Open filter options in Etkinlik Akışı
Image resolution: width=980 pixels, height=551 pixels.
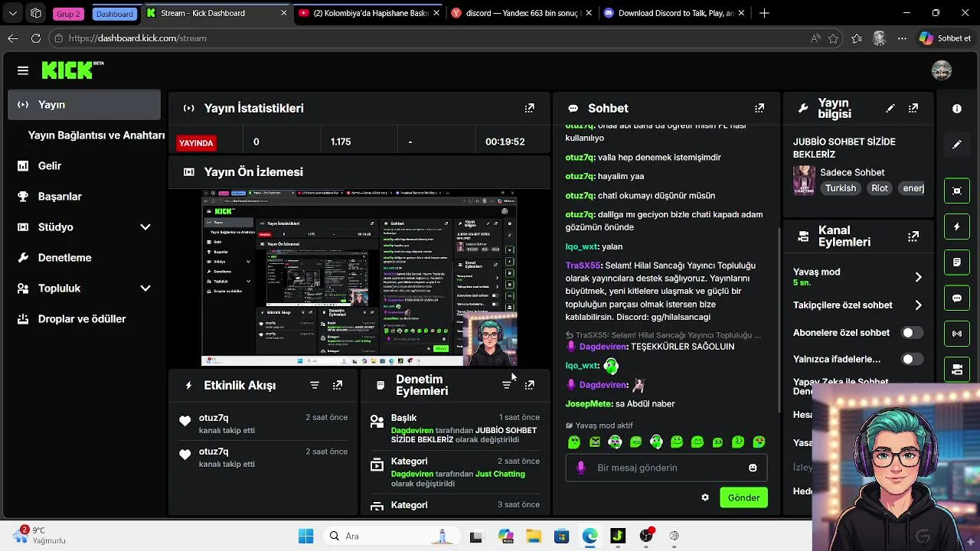pyautogui.click(x=314, y=385)
